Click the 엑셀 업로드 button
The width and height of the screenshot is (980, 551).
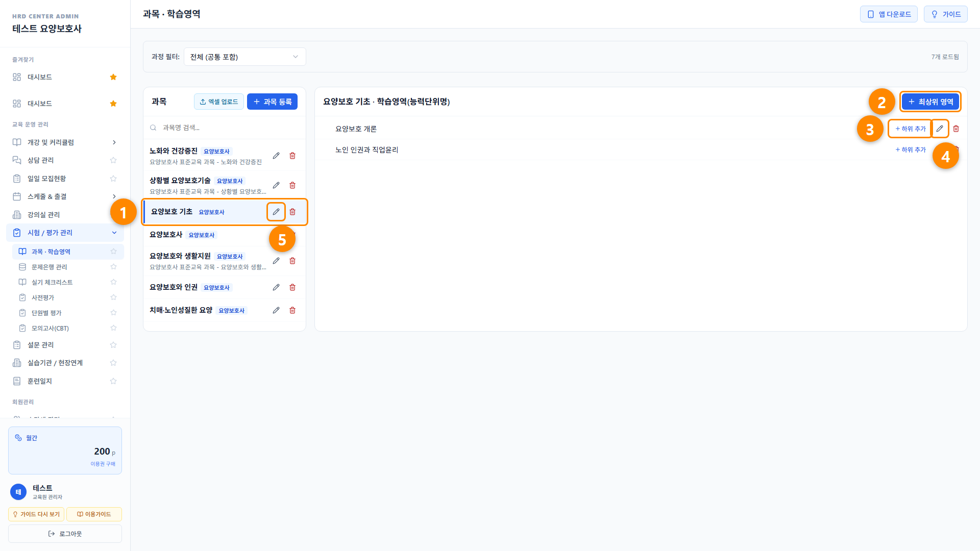coord(219,102)
